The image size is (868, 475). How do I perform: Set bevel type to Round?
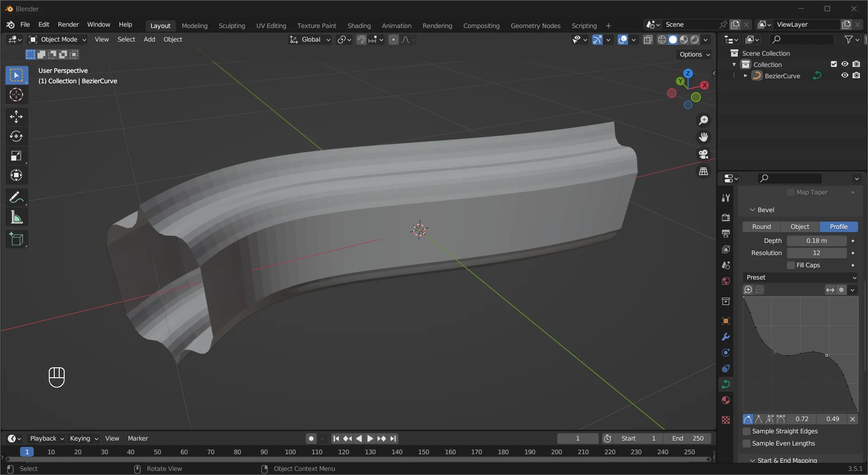click(761, 226)
